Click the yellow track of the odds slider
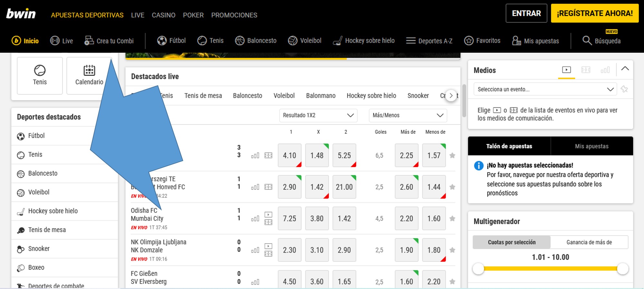 point(551,269)
